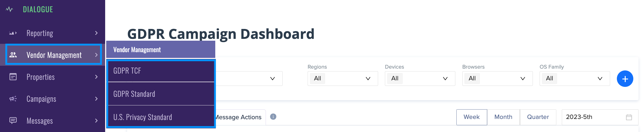Click the Messages chat icon
Viewport: 644px width, 132px height.
click(13, 120)
